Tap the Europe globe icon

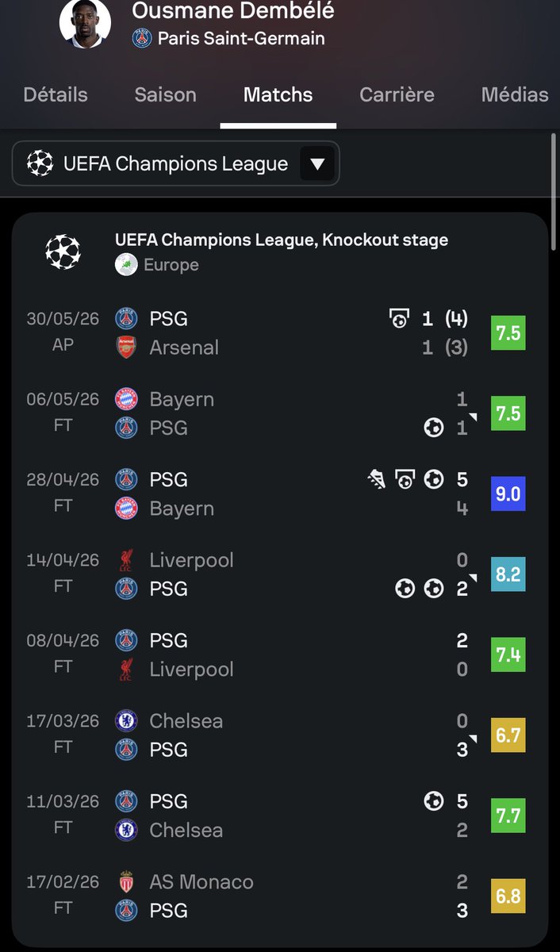(x=126, y=265)
